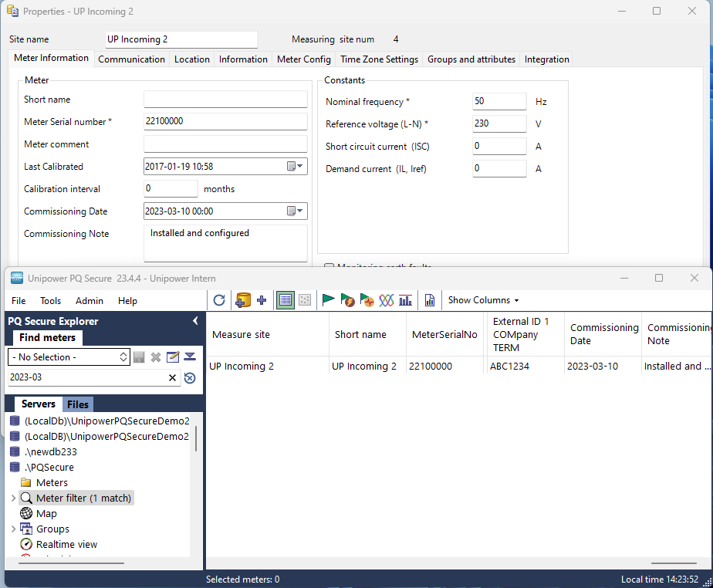
Task: Click the .\newdb233 database icon
Action: click(x=15, y=451)
